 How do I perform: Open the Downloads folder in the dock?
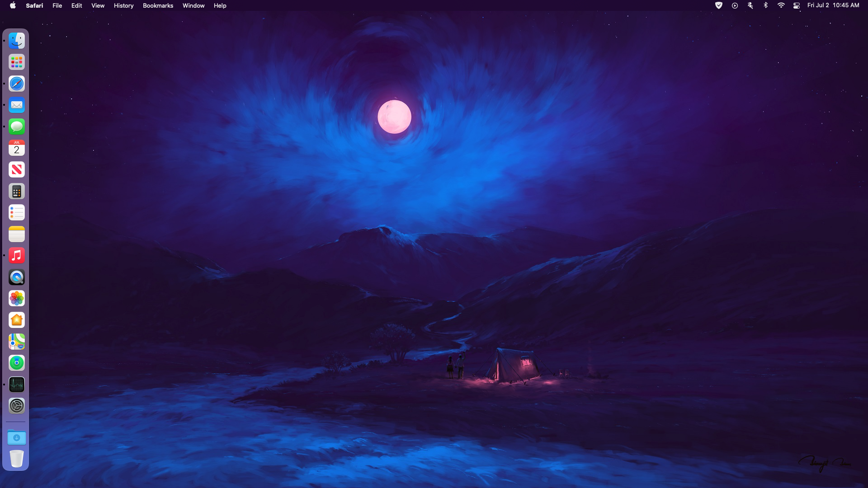pos(17,437)
